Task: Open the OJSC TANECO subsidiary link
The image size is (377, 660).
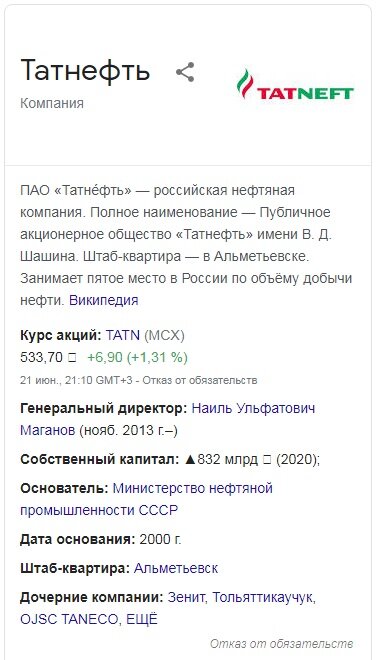Action: [67, 620]
